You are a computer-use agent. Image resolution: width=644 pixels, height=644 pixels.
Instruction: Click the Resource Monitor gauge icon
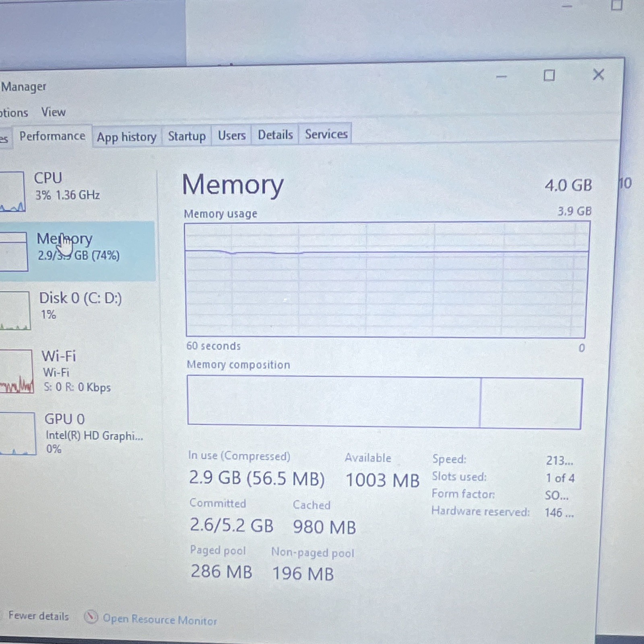coord(91,617)
